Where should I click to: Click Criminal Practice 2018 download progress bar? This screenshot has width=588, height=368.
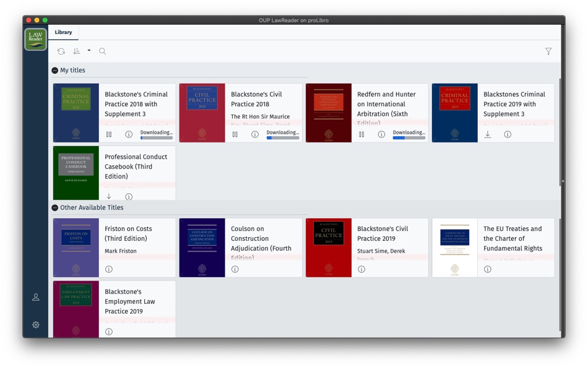point(157,138)
